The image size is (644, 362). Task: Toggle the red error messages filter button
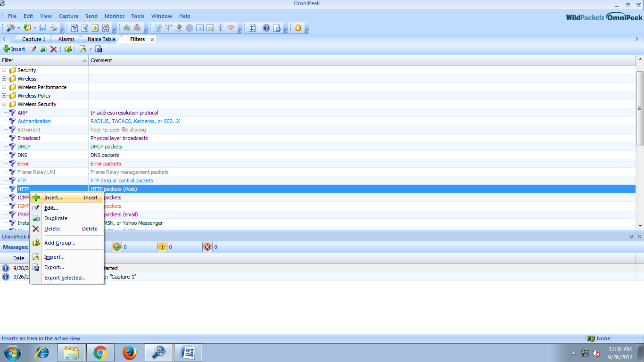(x=207, y=247)
